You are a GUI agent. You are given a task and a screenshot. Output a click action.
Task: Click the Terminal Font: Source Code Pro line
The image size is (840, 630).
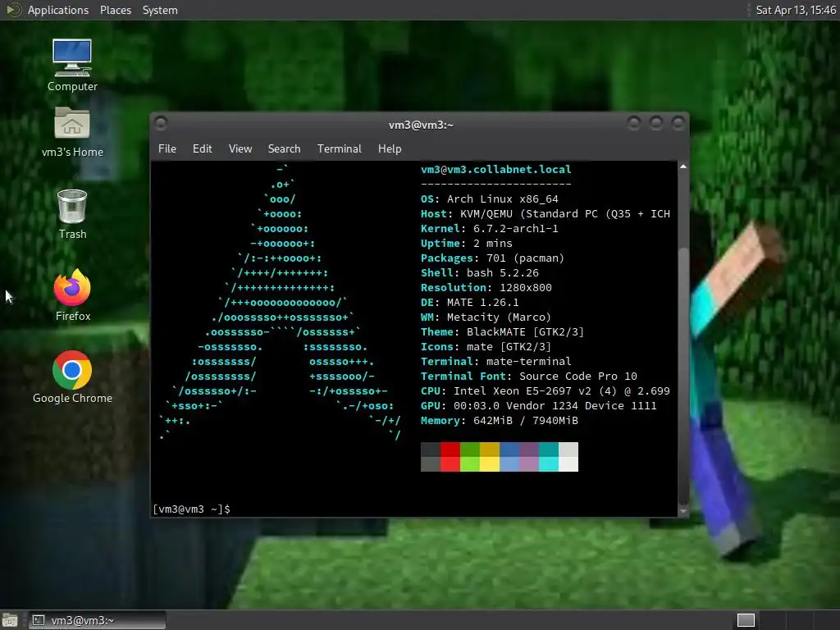(529, 376)
